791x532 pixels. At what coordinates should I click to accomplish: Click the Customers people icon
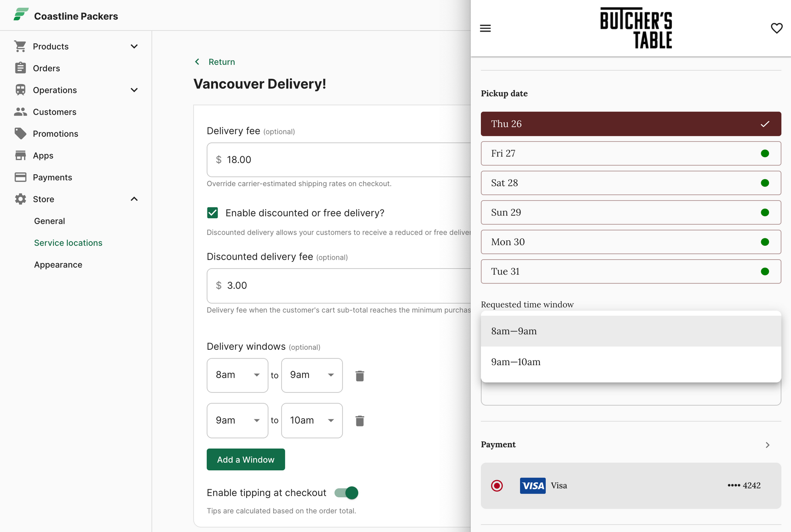click(20, 112)
